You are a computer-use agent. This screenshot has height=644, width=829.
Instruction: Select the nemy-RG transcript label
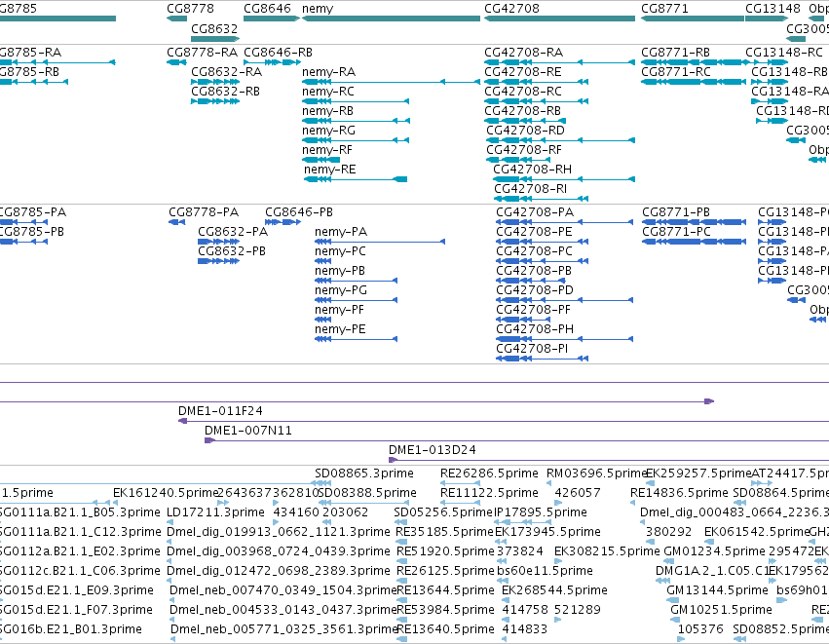point(328,131)
